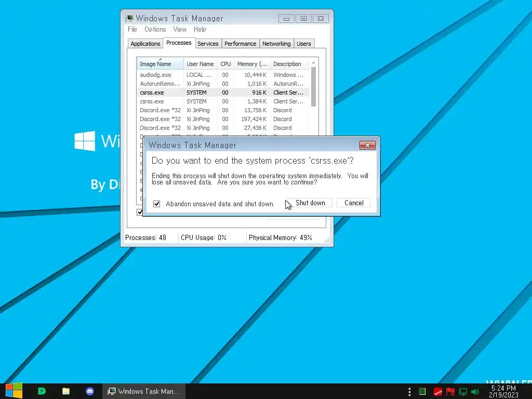Image resolution: width=532 pixels, height=399 pixels.
Task: Show hidden tray icons with three dots
Action: pyautogui.click(x=409, y=392)
